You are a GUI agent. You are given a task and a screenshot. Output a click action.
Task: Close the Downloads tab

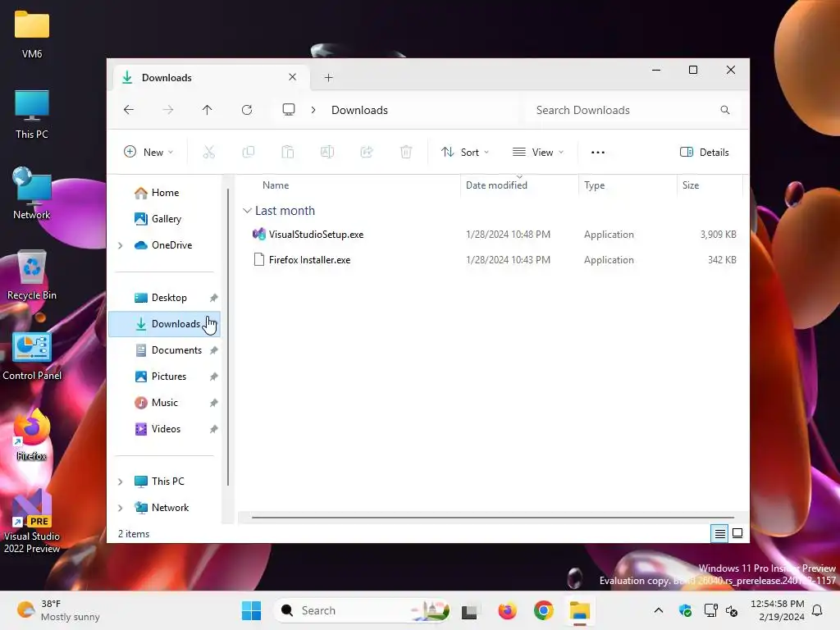pyautogui.click(x=293, y=77)
